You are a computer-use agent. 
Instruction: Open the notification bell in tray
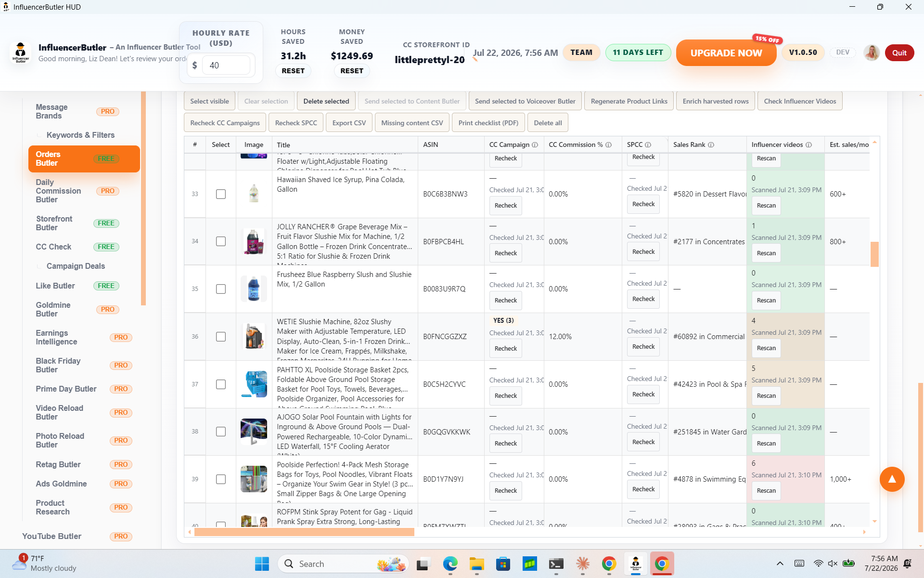[907, 564]
